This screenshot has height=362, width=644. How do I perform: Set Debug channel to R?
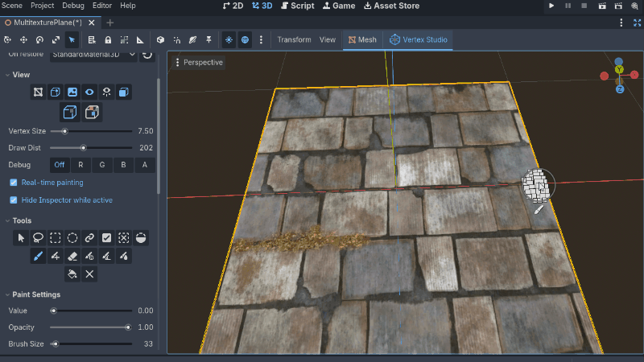click(x=80, y=165)
